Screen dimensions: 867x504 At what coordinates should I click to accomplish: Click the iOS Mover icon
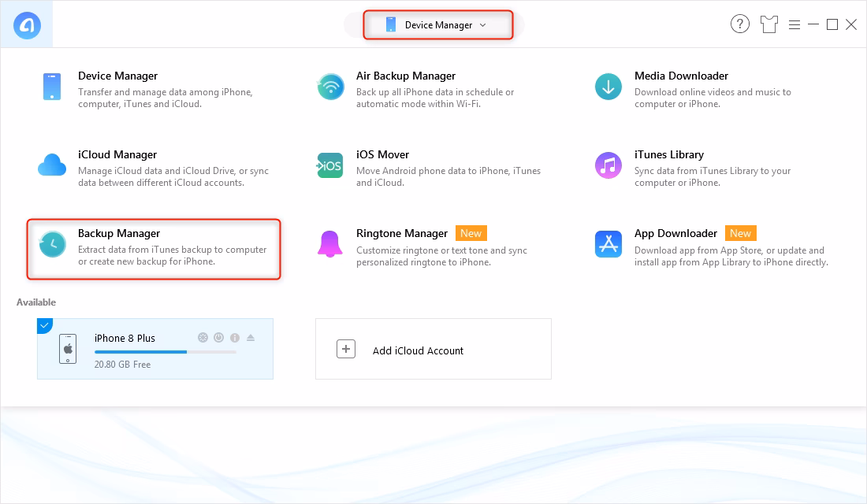(330, 166)
